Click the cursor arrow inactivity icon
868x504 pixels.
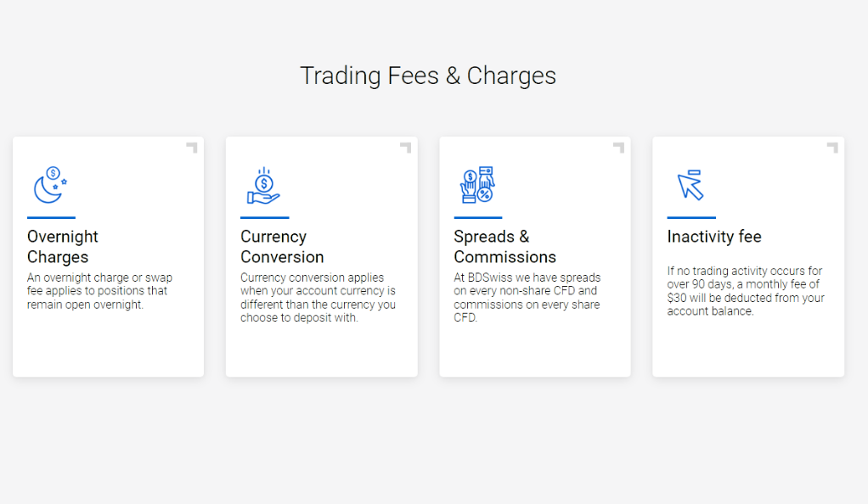[x=690, y=185]
